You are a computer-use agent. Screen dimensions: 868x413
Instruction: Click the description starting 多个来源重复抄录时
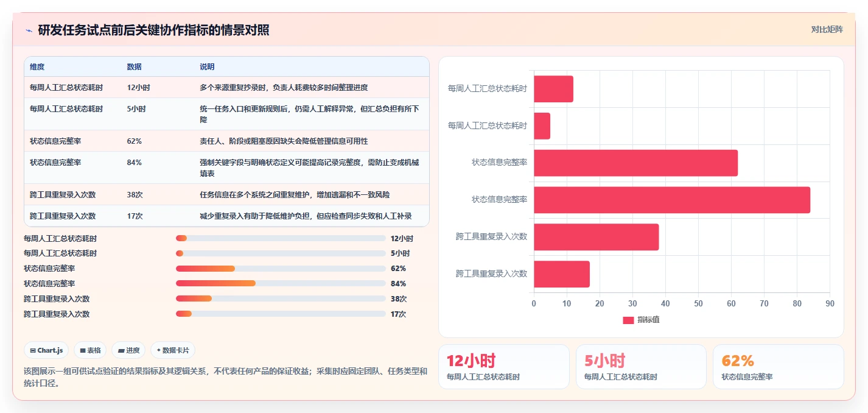point(284,88)
